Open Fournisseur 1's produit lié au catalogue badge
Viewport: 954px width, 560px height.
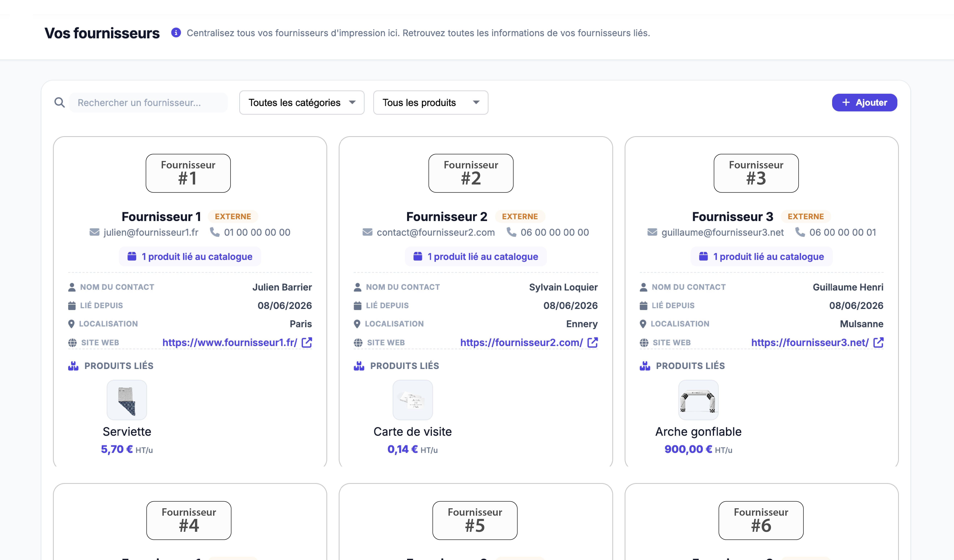[190, 256]
